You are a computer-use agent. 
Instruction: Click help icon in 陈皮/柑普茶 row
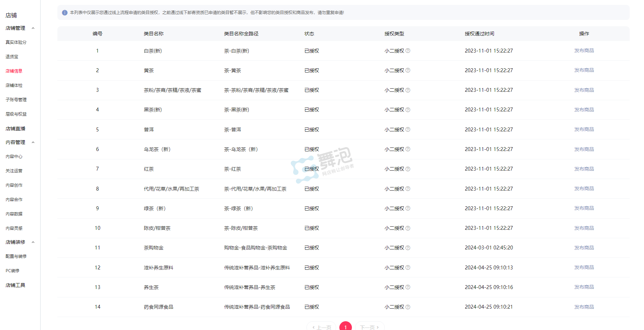tap(408, 228)
